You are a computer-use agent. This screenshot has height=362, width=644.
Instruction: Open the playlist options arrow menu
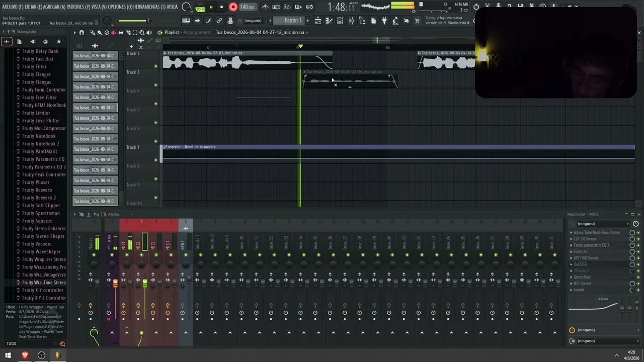[74, 33]
